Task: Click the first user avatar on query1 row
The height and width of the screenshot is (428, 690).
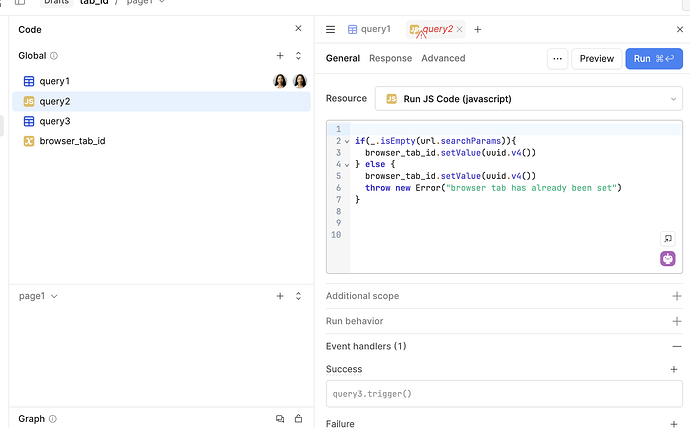Action: coord(280,81)
